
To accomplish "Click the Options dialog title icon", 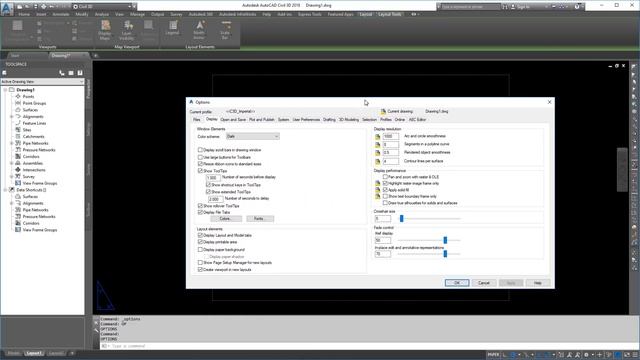I will point(191,102).
